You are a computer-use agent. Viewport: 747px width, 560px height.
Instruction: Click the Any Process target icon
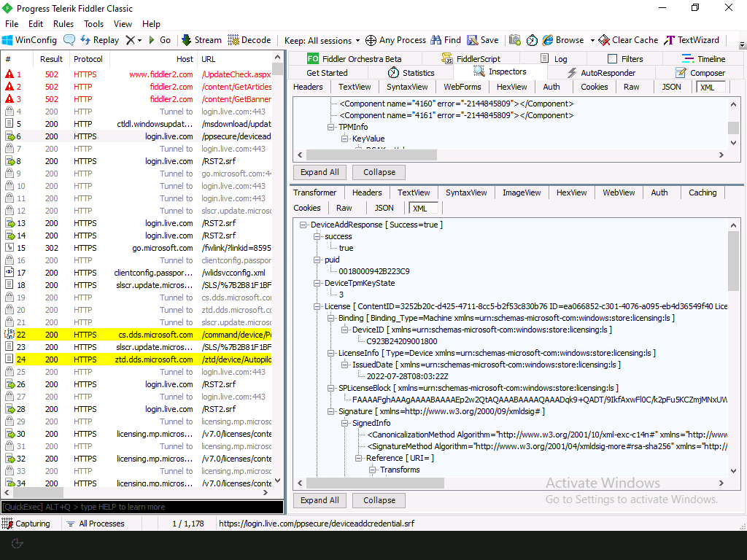pyautogui.click(x=395, y=40)
